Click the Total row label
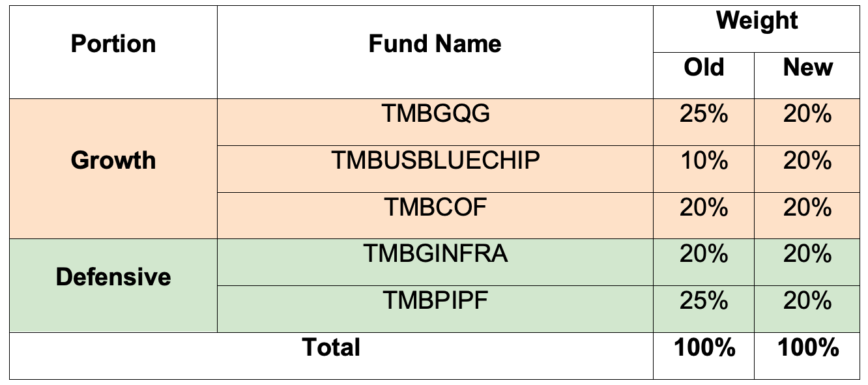868x385 pixels. [331, 347]
